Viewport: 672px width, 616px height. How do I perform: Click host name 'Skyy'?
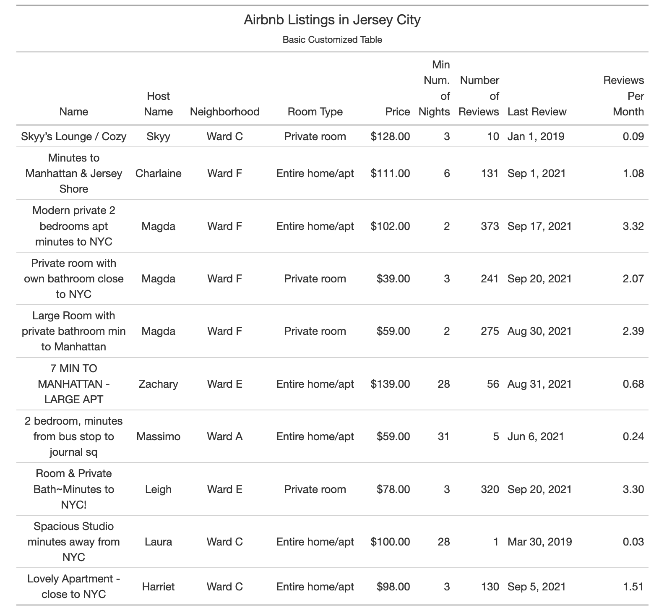(158, 137)
